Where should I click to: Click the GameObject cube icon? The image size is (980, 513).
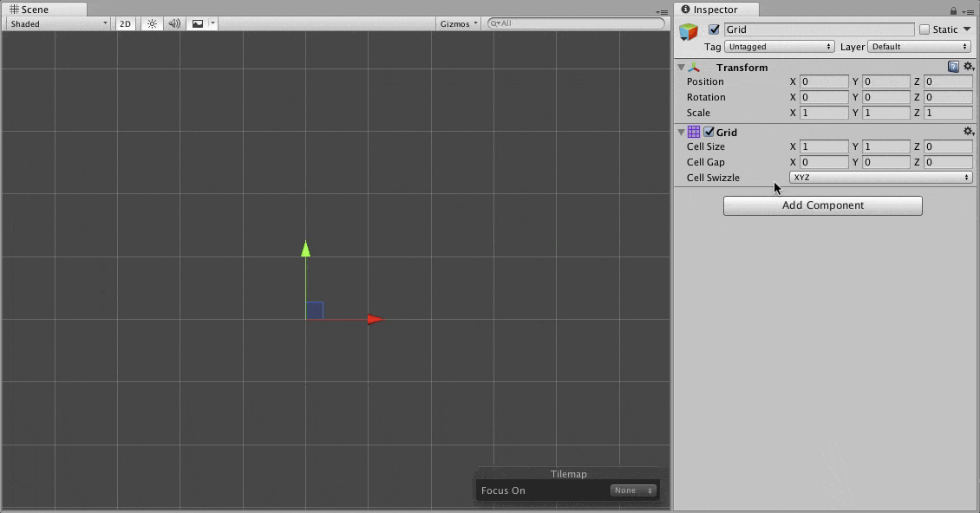[x=689, y=31]
